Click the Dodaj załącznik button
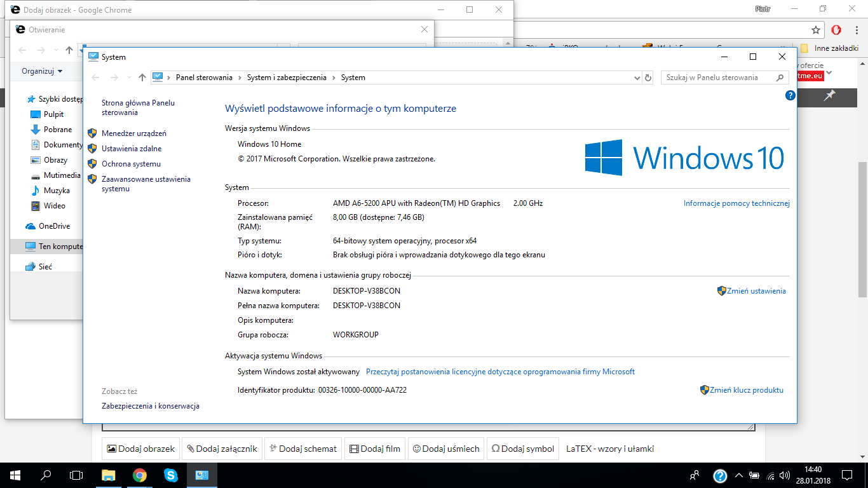This screenshot has width=868, height=488. (222, 449)
